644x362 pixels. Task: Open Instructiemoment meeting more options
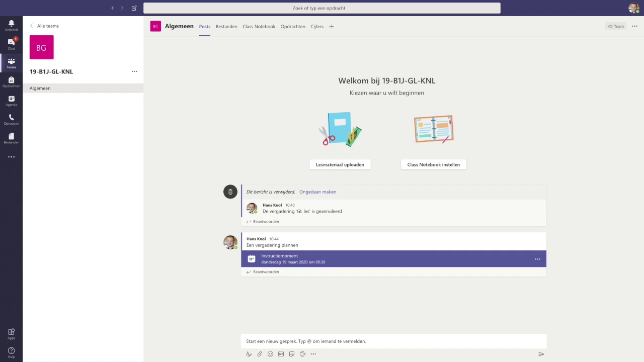pyautogui.click(x=537, y=259)
